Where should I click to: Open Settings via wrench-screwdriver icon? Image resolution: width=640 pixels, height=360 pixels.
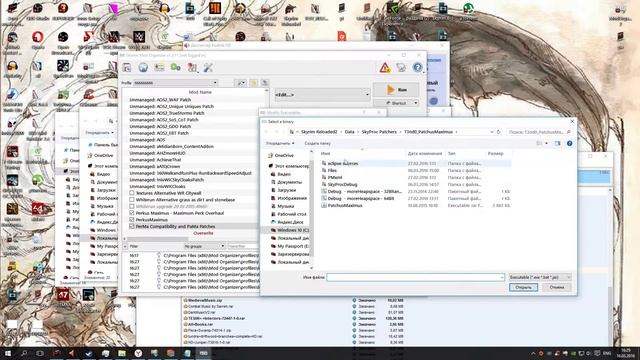[208, 67]
